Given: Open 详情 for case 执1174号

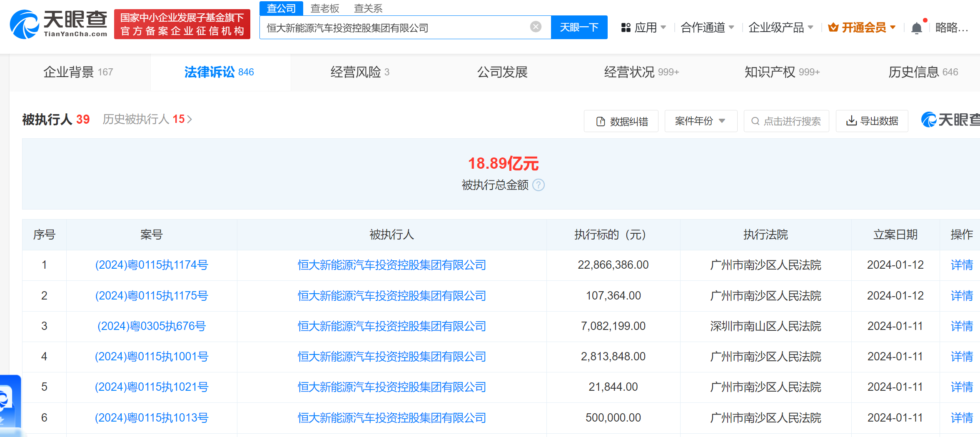Looking at the screenshot, I should tap(962, 265).
